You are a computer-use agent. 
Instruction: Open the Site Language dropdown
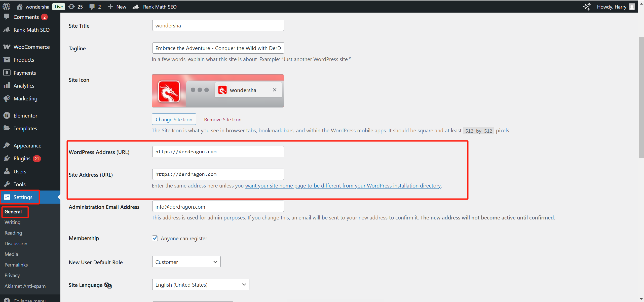pos(201,285)
